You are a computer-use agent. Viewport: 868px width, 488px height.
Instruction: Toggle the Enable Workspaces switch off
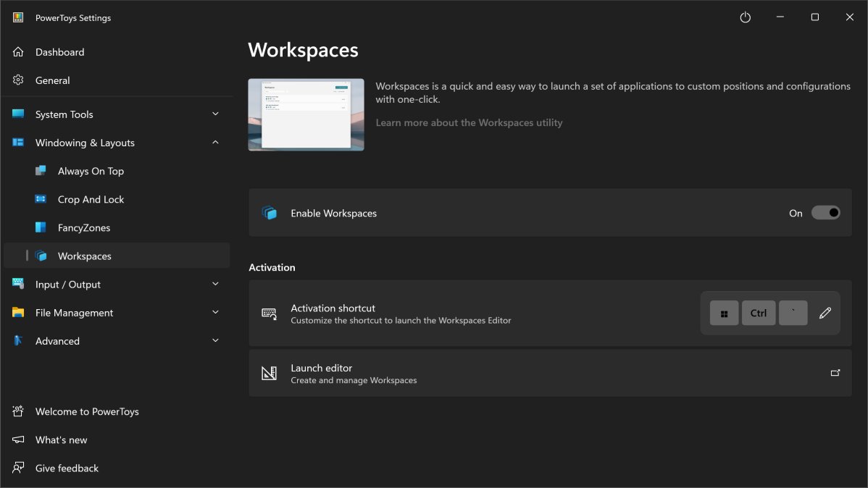(825, 213)
